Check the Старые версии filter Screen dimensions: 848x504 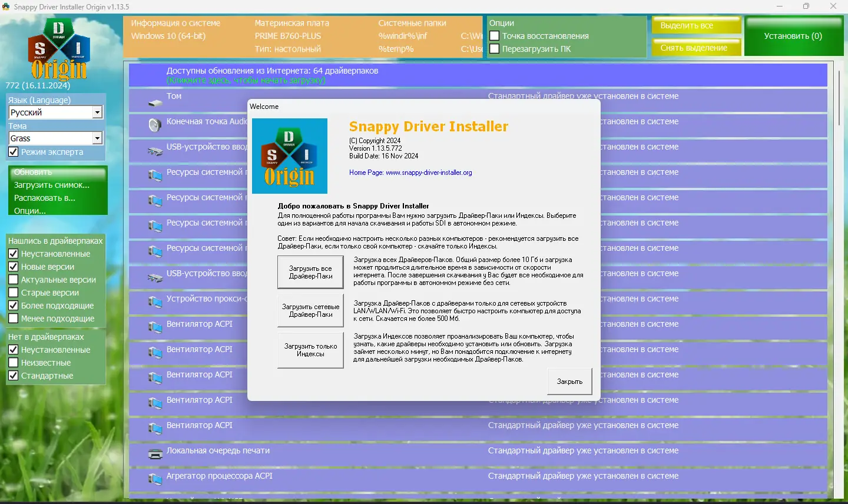[x=14, y=293]
